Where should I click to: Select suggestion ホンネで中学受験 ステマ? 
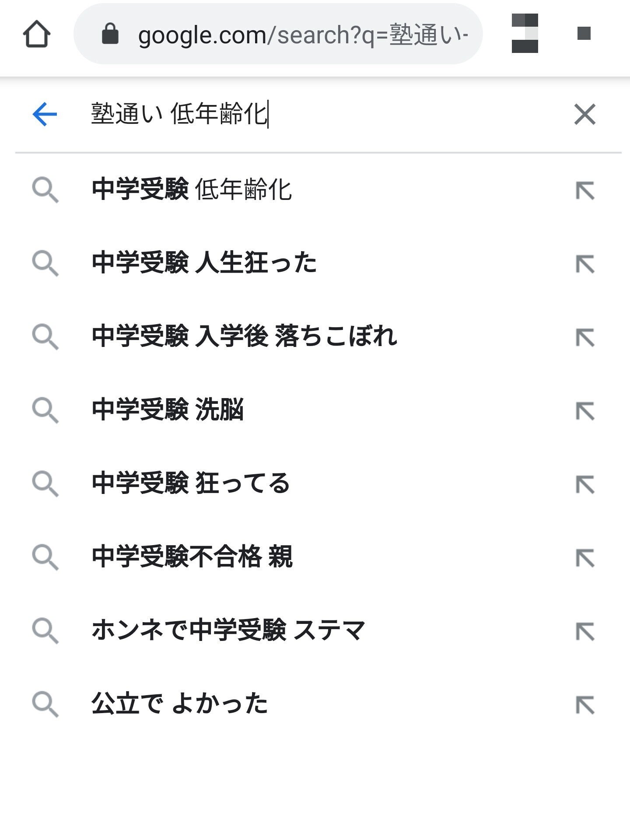pos(227,630)
